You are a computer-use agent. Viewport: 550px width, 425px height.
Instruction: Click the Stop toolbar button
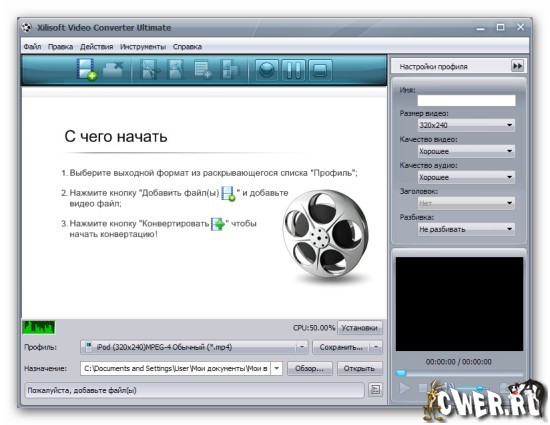[x=320, y=70]
